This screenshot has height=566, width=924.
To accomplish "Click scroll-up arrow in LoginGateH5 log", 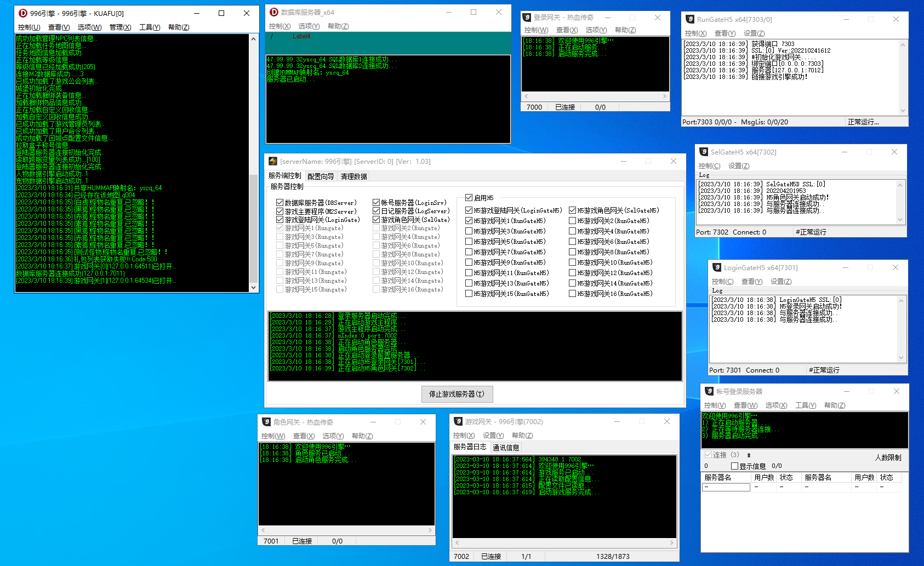I will tap(902, 301).
